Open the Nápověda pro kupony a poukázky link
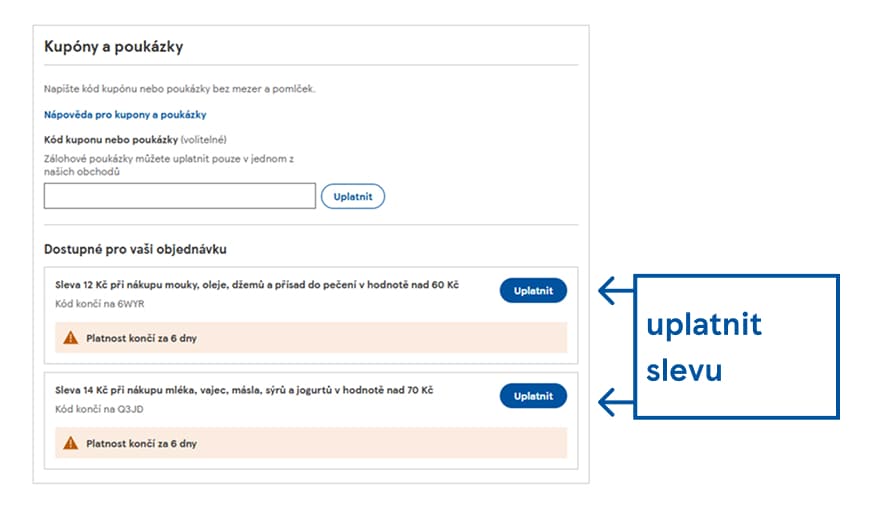 pyautogui.click(x=125, y=115)
